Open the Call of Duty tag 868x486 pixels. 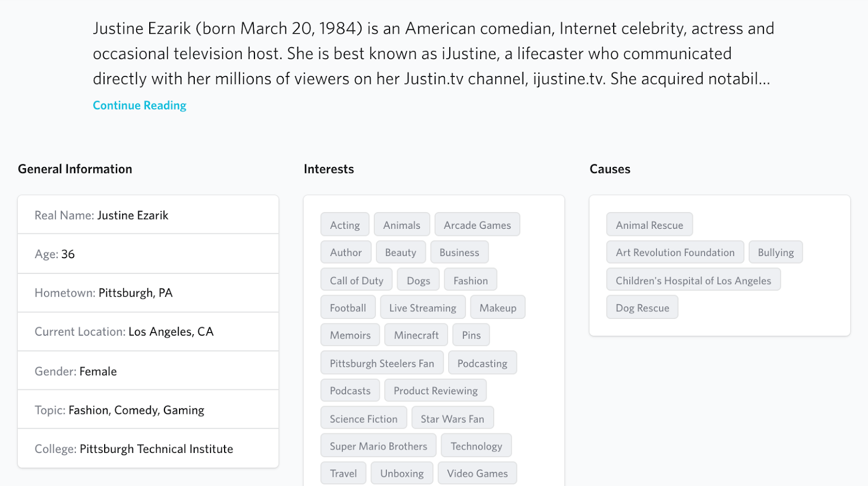coord(356,280)
